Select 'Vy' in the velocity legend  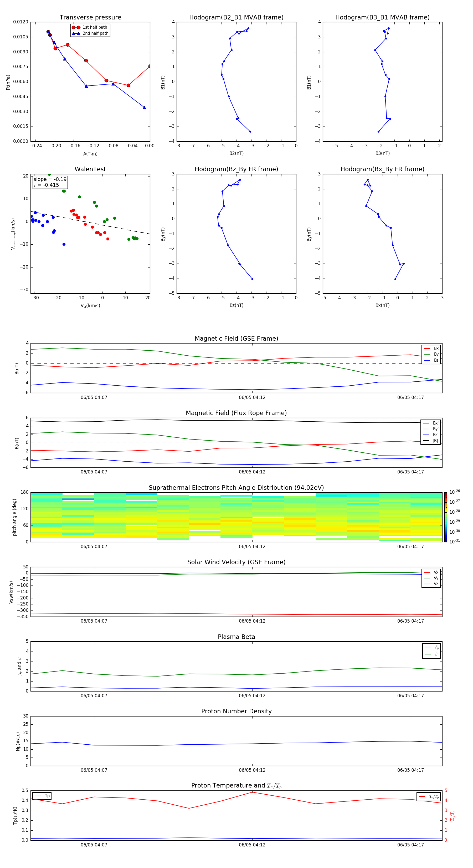(431, 578)
